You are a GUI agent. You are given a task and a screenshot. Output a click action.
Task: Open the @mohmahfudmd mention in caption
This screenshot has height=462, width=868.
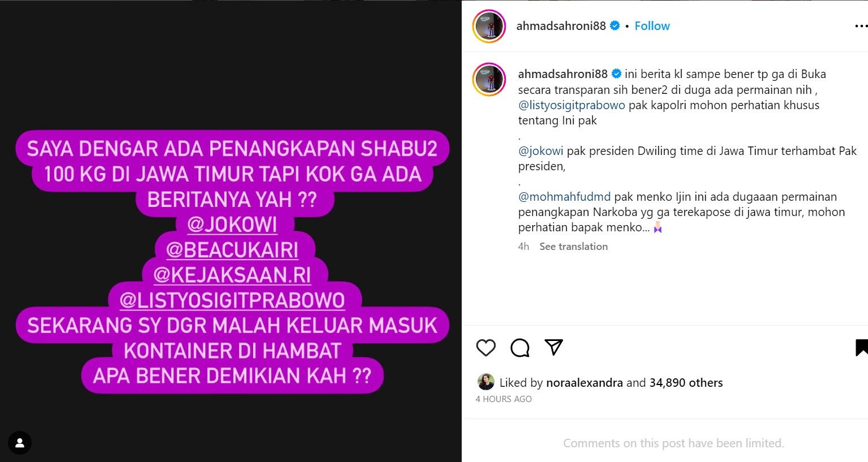[564, 197]
